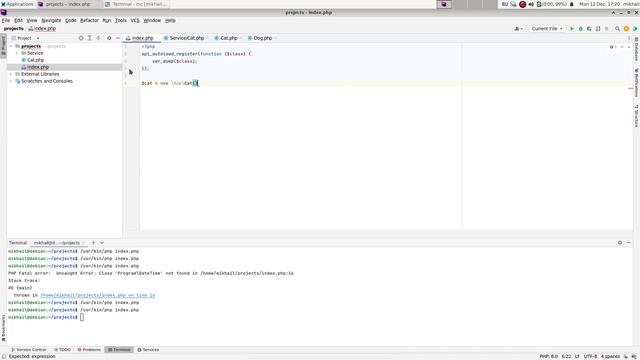640x360 pixels.
Task: Switch to the Dog.php editor tab
Action: pyautogui.click(x=262, y=38)
